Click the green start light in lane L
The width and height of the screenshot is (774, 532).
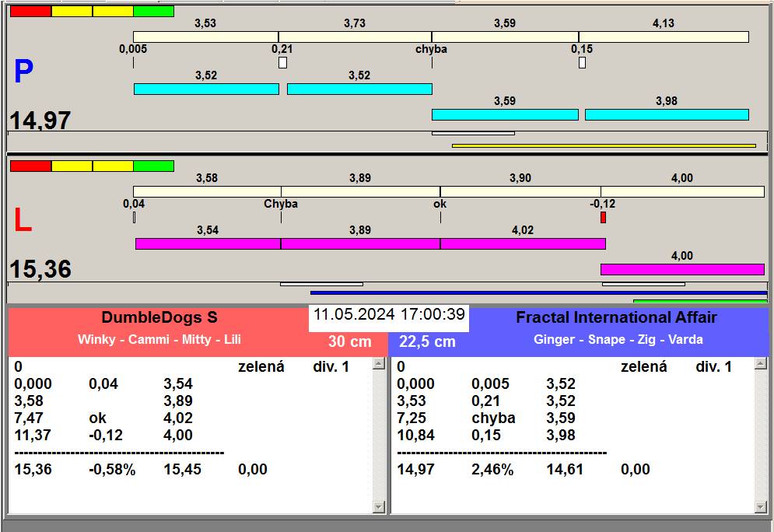tap(153, 166)
